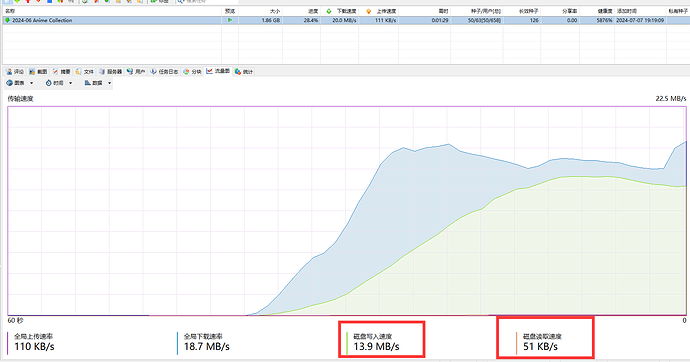Open the 统计 statistics tab
Viewport: 690px width, 362px height.
(x=244, y=71)
